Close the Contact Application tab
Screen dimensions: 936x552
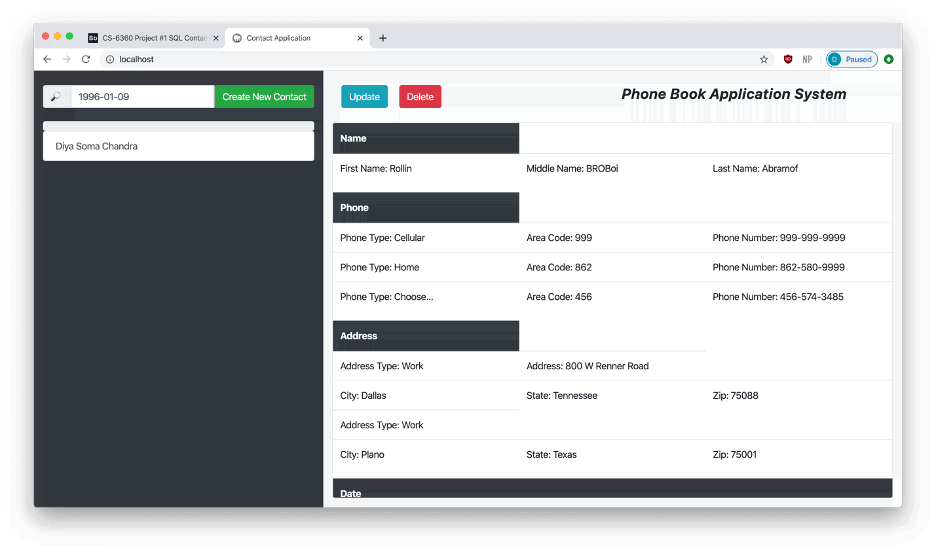click(x=359, y=38)
